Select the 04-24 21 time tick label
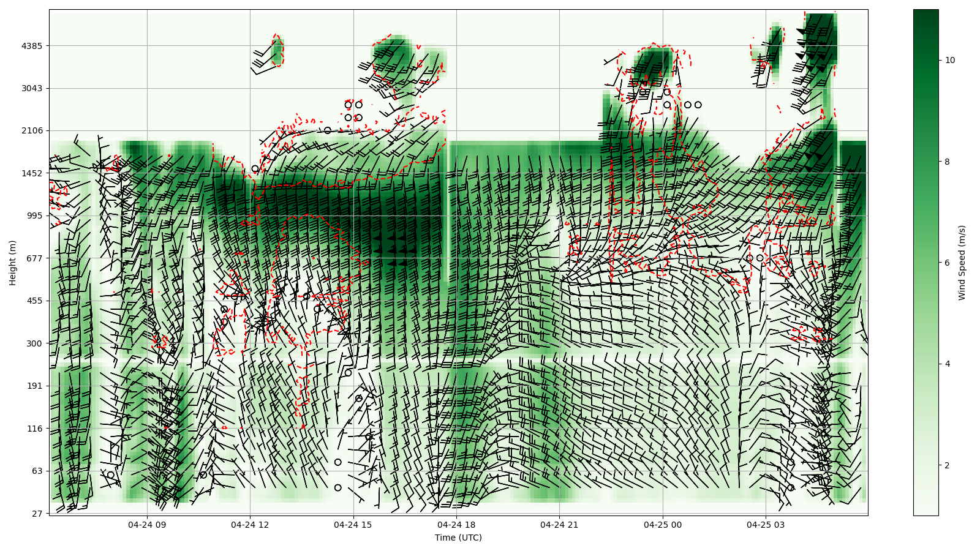Image resolution: width=980 pixels, height=551 pixels. click(559, 525)
